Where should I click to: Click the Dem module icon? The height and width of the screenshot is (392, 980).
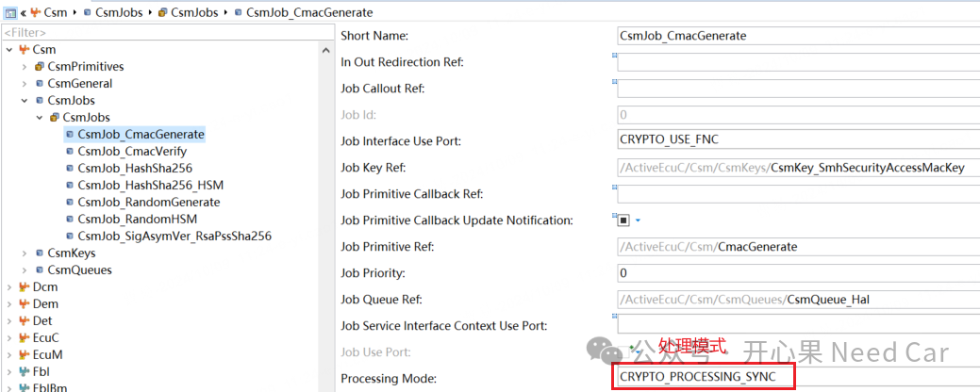(x=24, y=304)
